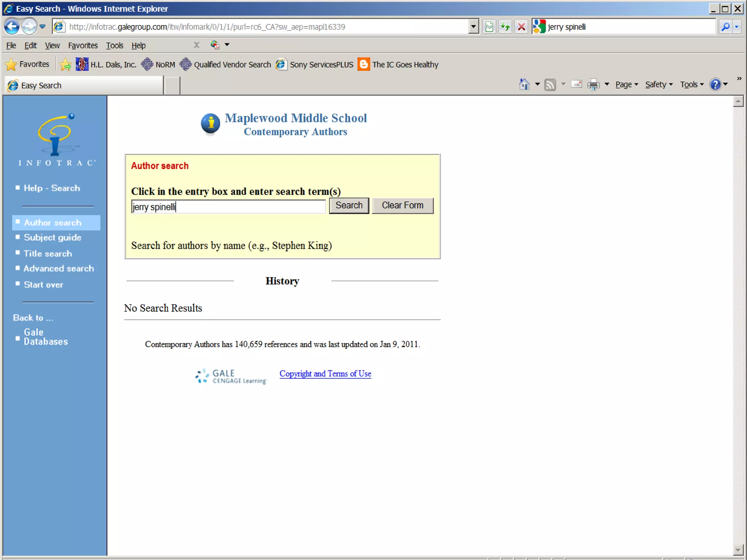
Task: Click the Home icon in command bar
Action: (x=524, y=85)
